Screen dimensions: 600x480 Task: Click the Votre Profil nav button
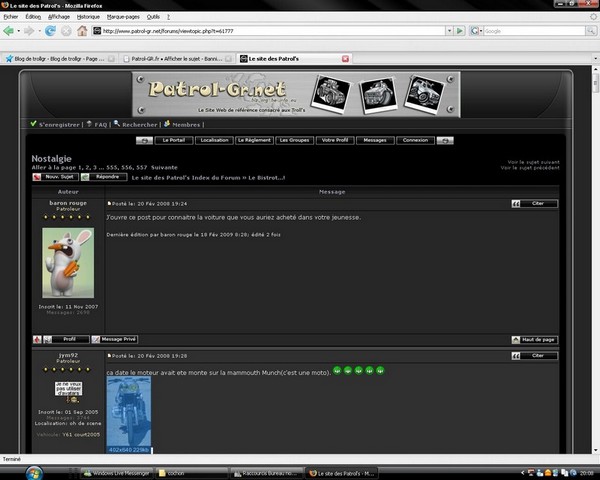(x=335, y=140)
